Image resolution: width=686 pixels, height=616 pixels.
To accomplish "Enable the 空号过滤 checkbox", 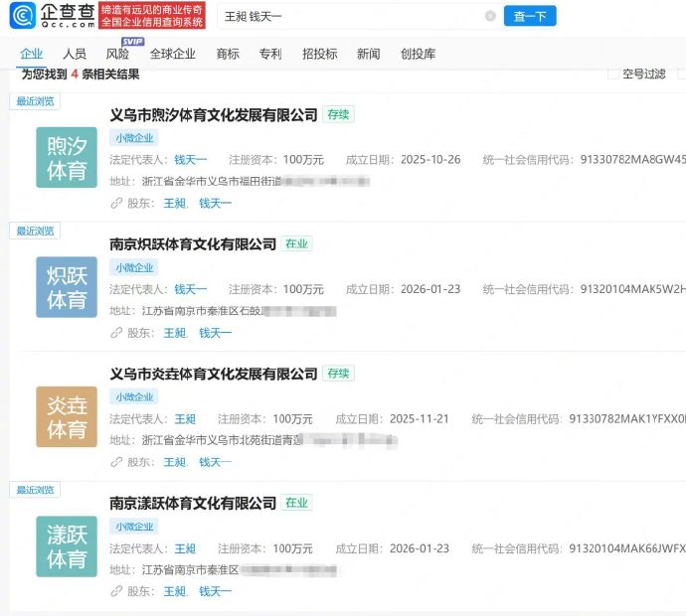I will pos(613,74).
